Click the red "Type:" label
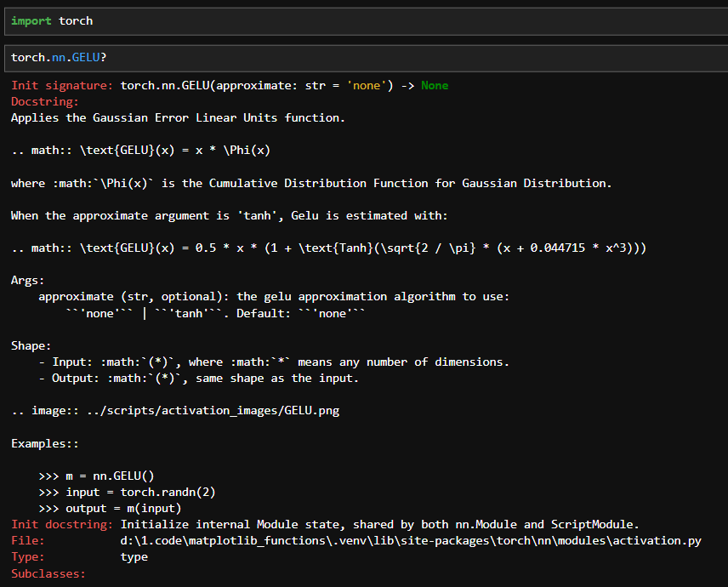 (28, 556)
